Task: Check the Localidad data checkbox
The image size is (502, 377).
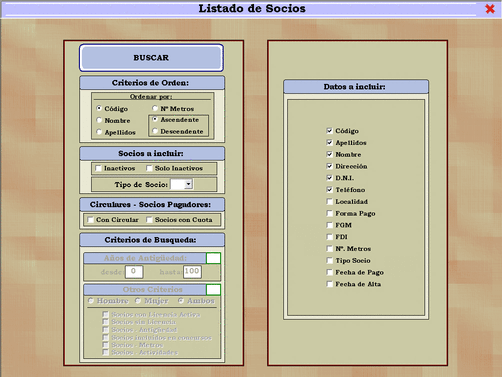Action: click(x=330, y=201)
